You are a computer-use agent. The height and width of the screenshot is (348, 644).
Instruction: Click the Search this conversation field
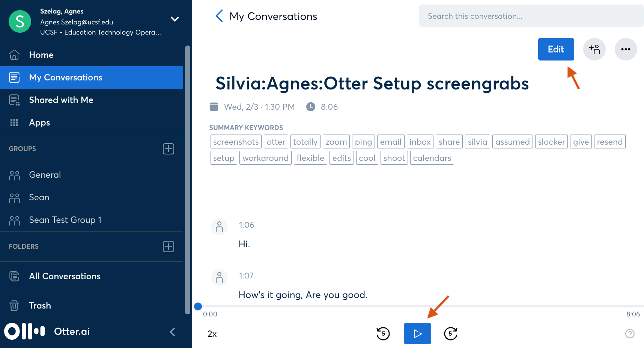coord(531,16)
